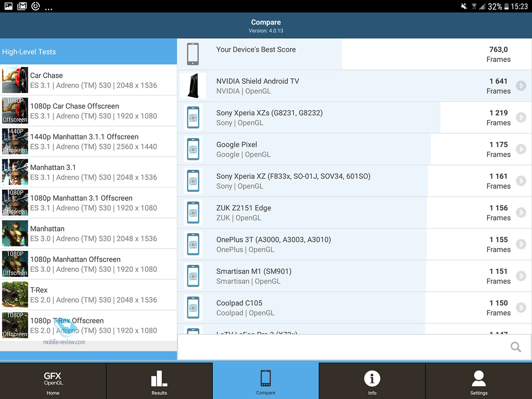Select the Car Chase test title
Viewport: 532px width, 399px height.
click(x=47, y=75)
